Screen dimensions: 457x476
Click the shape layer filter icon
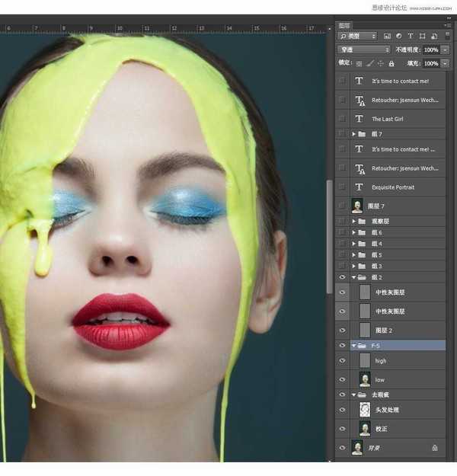pyautogui.click(x=421, y=36)
